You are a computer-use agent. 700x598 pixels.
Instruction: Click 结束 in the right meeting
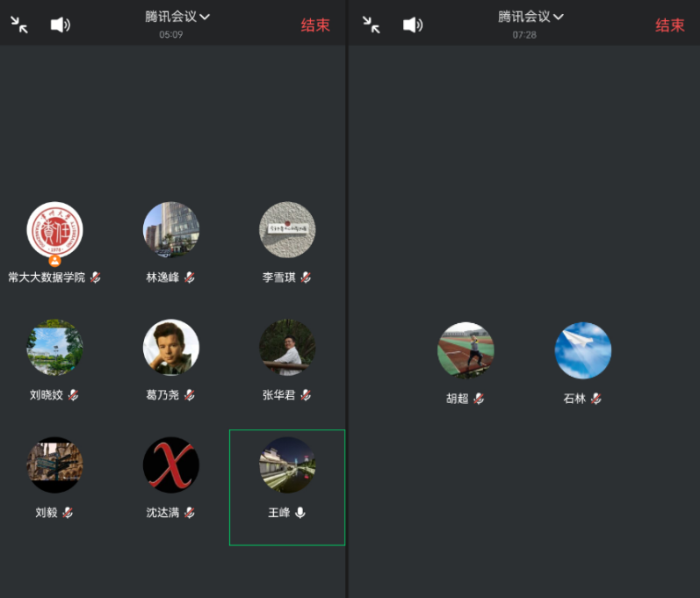669,25
